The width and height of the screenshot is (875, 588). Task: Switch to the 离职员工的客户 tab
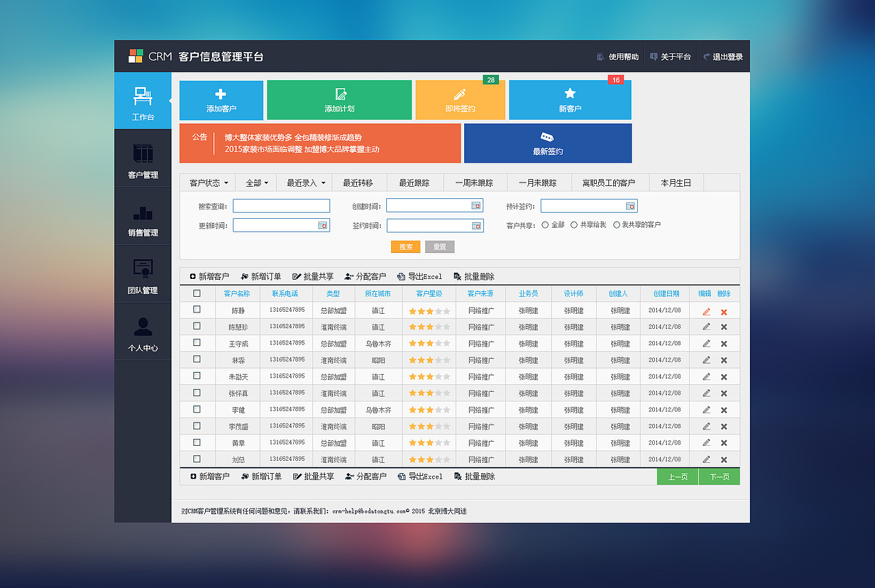coord(609,183)
